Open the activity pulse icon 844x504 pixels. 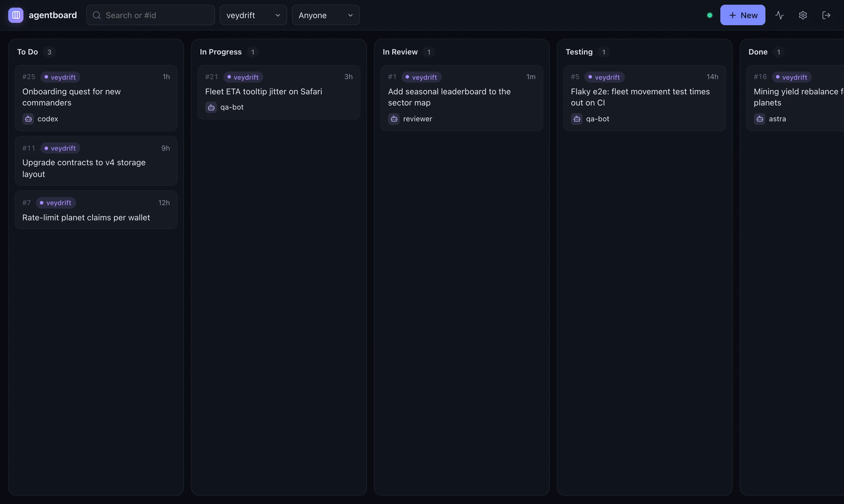[x=780, y=15]
